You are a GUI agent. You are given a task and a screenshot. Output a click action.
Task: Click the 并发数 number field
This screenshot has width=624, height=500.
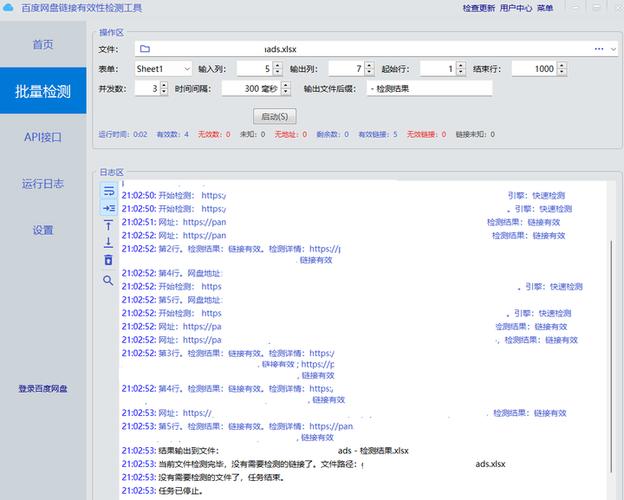pyautogui.click(x=147, y=88)
